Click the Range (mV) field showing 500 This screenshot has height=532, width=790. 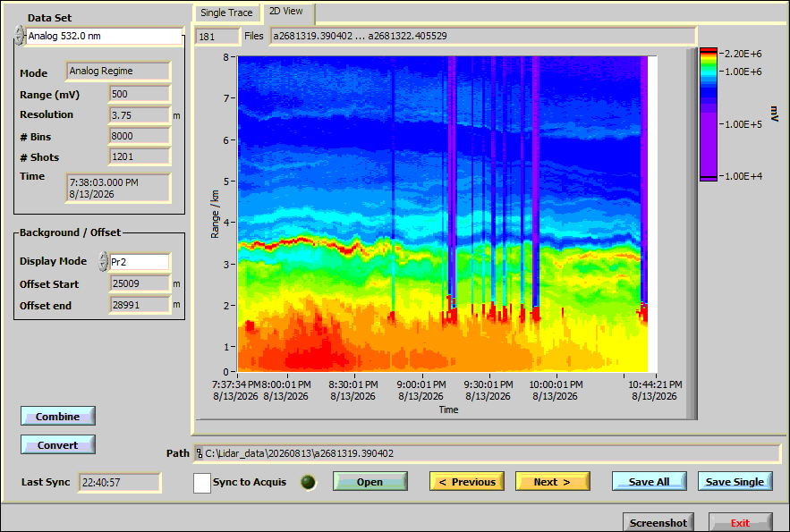pos(140,94)
